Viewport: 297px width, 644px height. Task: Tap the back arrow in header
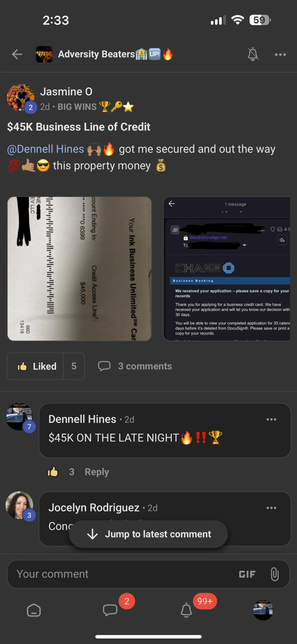(x=17, y=54)
